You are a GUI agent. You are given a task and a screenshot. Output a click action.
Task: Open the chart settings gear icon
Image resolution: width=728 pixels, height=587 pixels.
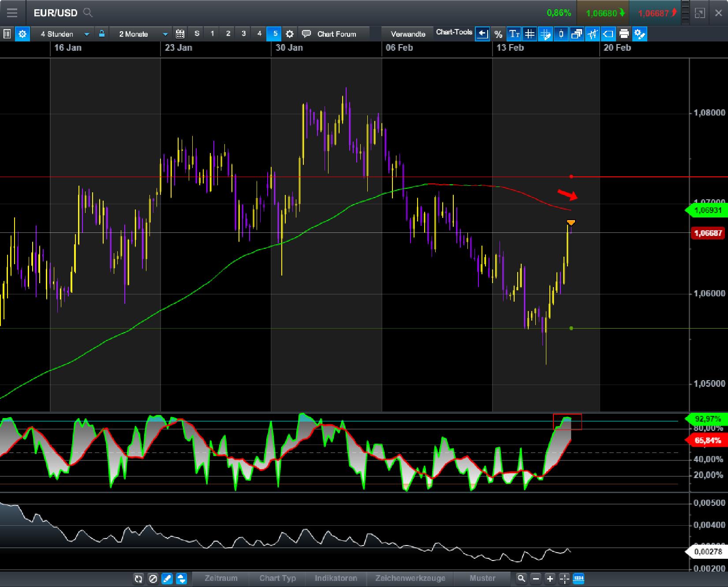(22, 34)
